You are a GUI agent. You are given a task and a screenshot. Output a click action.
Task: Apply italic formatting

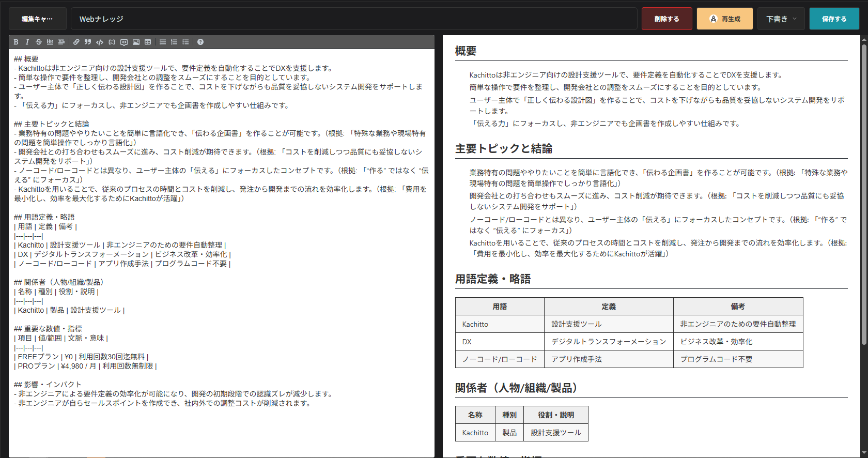pos(27,42)
